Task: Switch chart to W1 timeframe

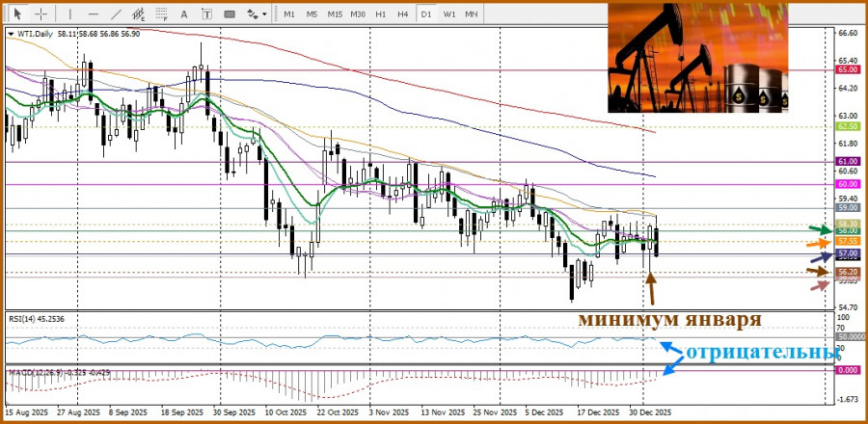Action: 449,14
